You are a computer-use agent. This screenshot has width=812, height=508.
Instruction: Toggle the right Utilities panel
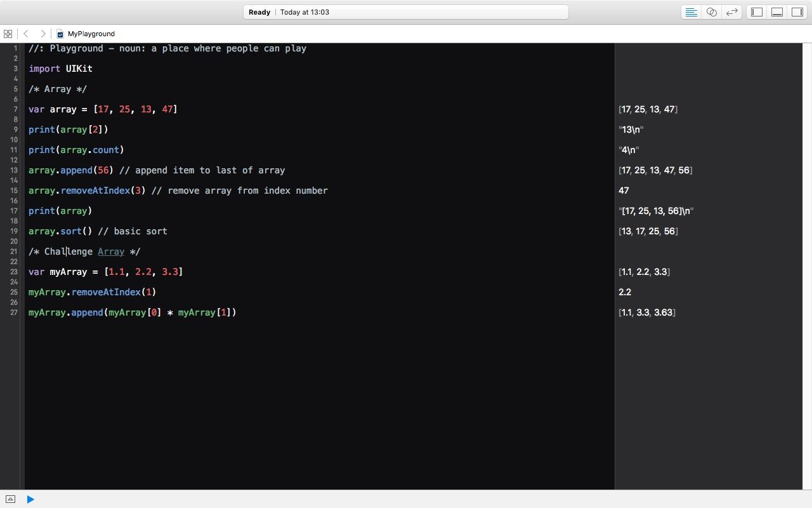point(797,12)
